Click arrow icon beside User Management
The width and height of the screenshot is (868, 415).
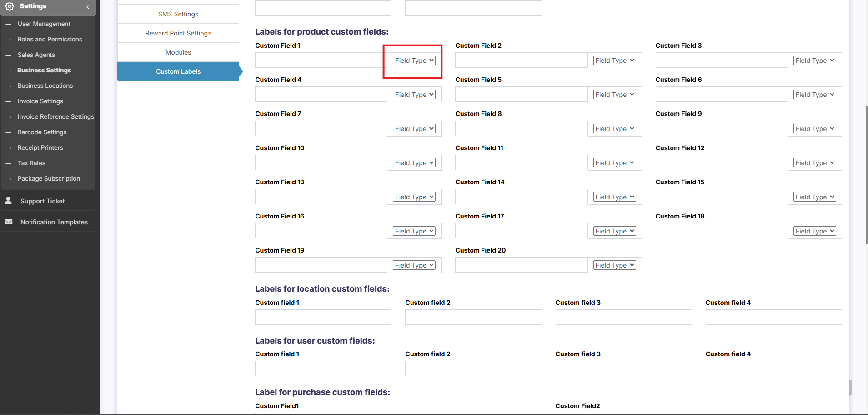8,24
